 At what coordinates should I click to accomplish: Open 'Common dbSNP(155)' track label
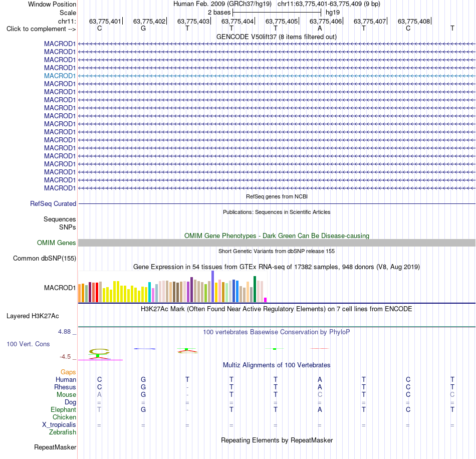point(44,259)
